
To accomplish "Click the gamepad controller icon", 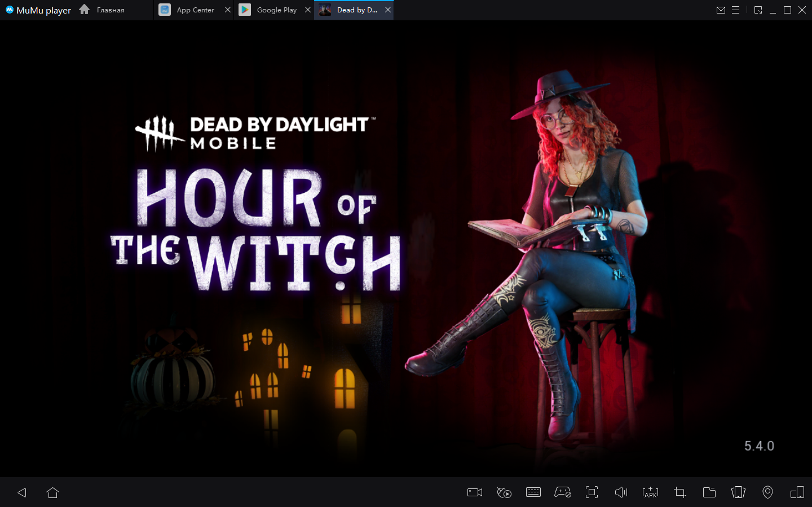I will pos(563,492).
